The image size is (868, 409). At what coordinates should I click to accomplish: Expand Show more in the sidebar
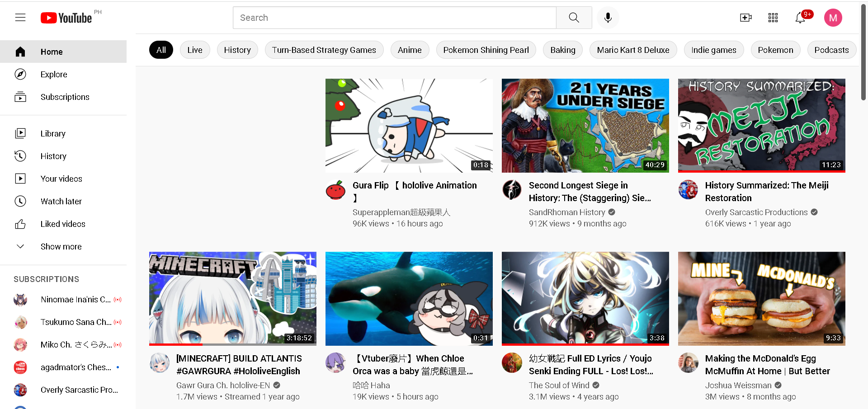click(63, 246)
